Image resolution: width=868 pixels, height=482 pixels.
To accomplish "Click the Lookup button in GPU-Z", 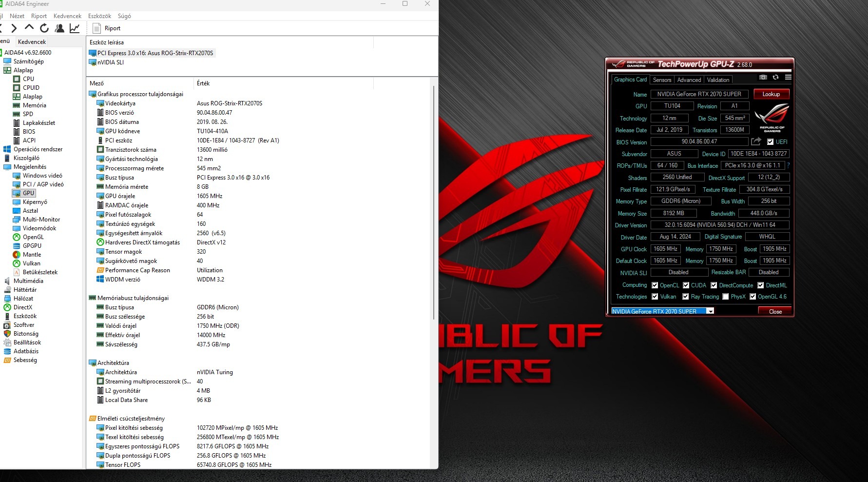I will (x=772, y=94).
